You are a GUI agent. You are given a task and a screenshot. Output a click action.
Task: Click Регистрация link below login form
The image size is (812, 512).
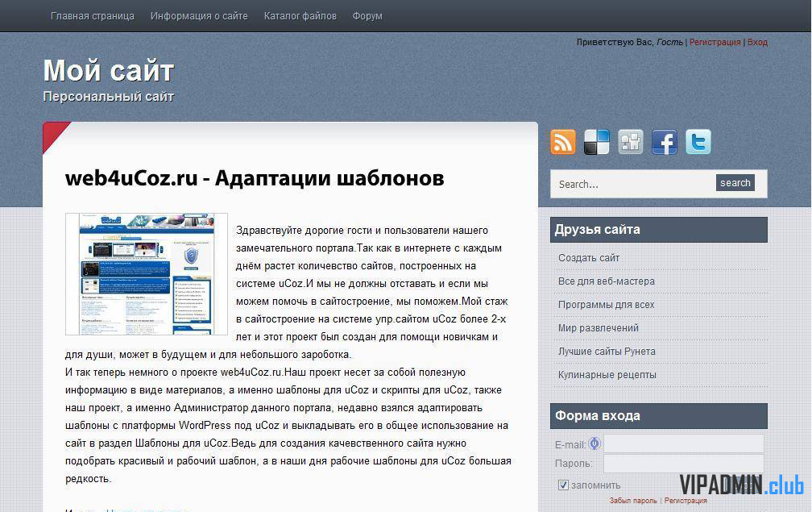click(686, 501)
